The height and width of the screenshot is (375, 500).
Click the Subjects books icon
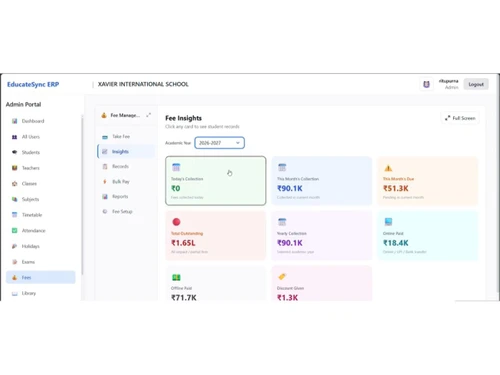point(14,199)
